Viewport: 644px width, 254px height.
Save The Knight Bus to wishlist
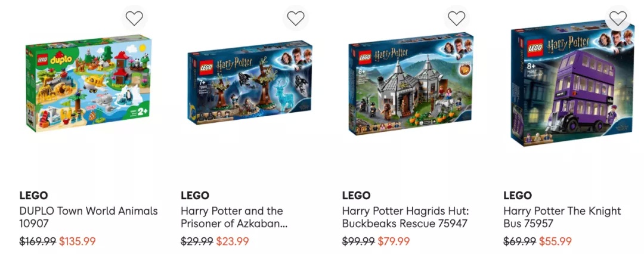618,18
